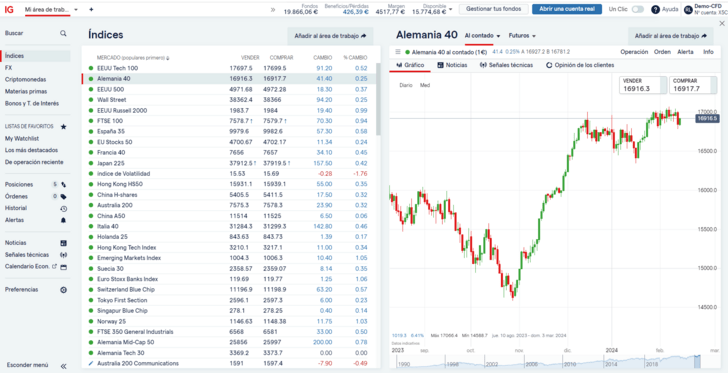Select the Índice de Volatilidad row
The image size is (728, 373).
point(228,174)
